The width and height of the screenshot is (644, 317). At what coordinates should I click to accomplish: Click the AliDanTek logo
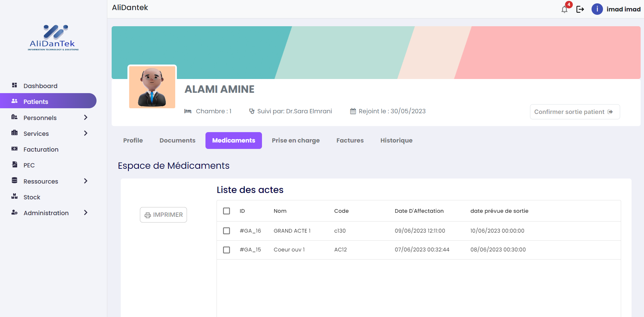(x=53, y=38)
